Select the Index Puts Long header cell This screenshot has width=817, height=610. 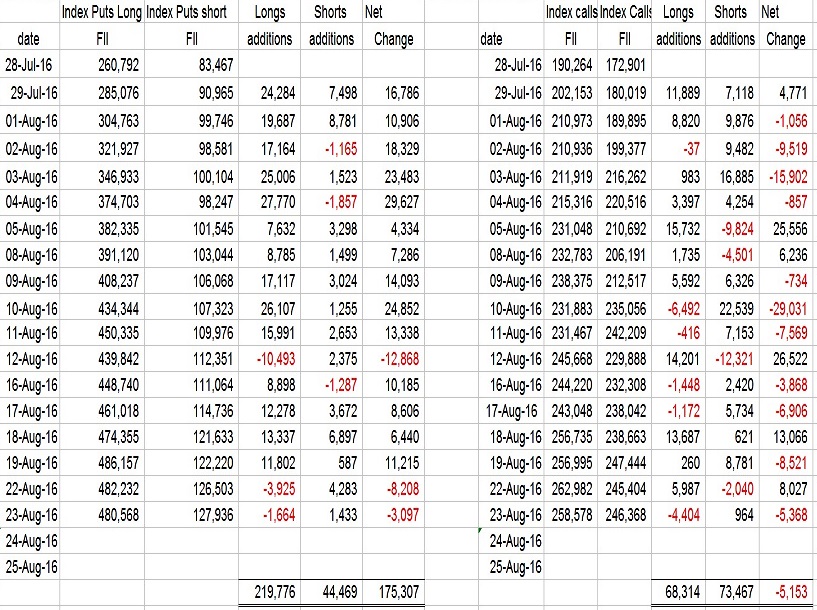[102, 13]
